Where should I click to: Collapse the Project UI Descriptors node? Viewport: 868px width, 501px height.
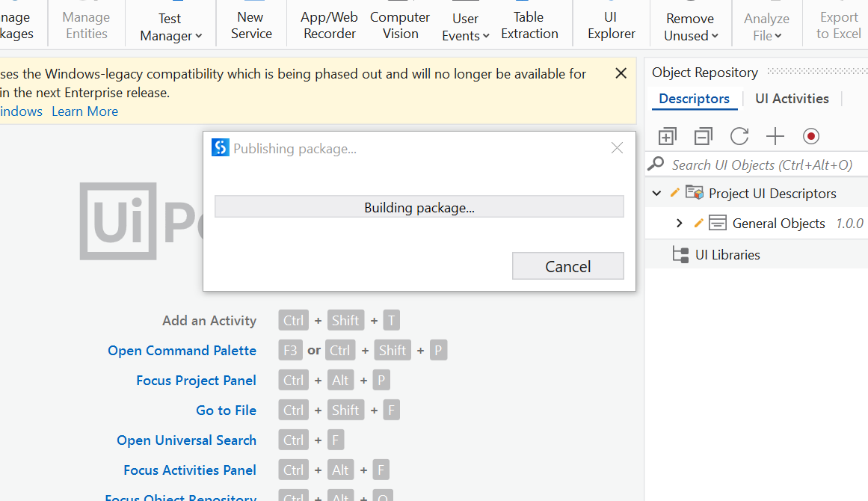click(x=656, y=194)
